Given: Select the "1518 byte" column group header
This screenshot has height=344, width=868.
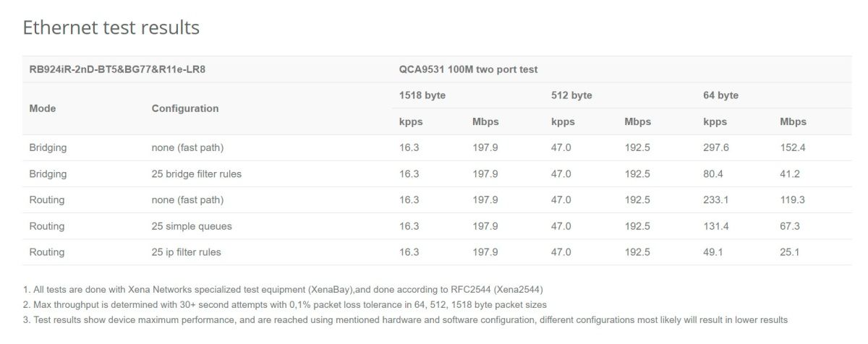Looking at the screenshot, I should click(422, 95).
